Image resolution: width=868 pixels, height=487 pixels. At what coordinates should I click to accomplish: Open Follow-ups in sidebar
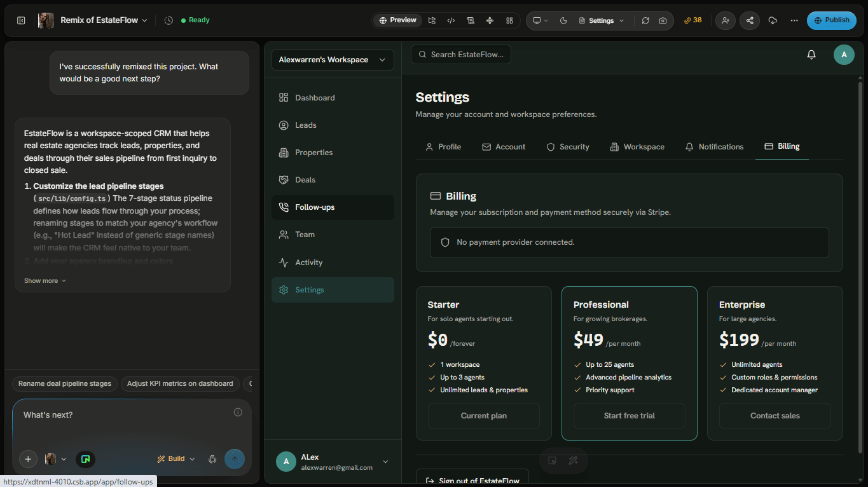[333, 207]
